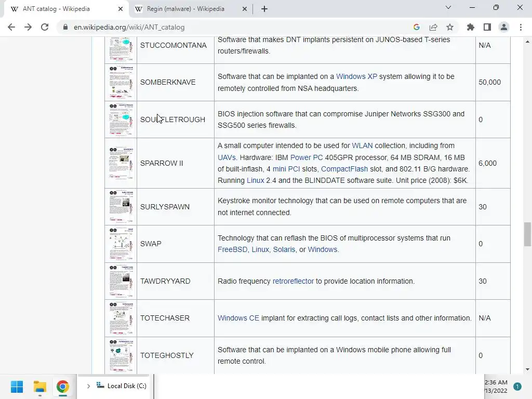Select the SOMBERKNAVE name cell
The image size is (532, 399).
pos(176,82)
